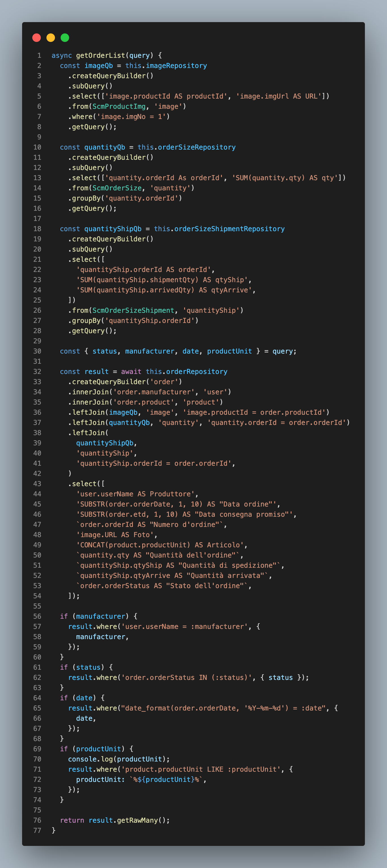Image resolution: width=387 pixels, height=868 pixels.
Task: Click the function name getOrderList
Action: tap(101, 55)
